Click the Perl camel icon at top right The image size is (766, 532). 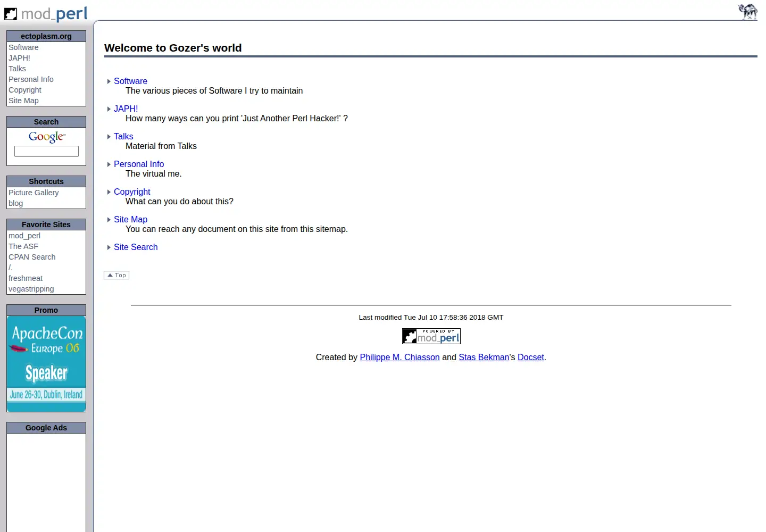tap(748, 12)
